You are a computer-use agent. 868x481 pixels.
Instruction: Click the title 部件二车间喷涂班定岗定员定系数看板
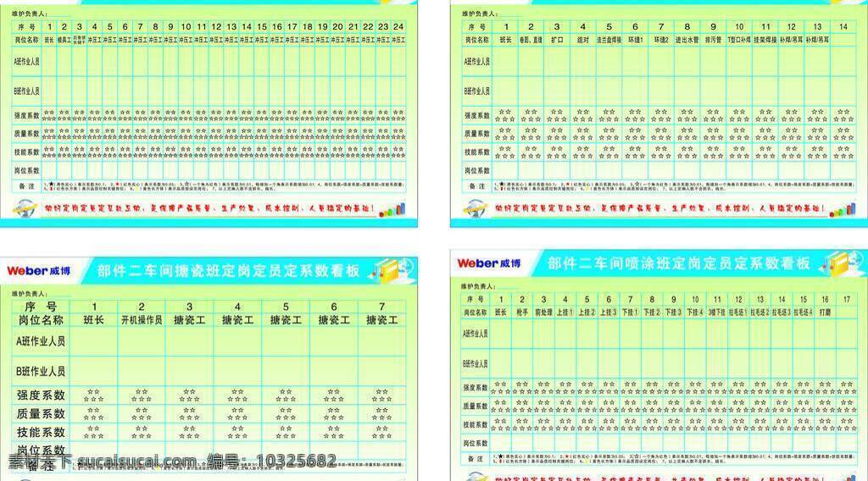(679, 263)
